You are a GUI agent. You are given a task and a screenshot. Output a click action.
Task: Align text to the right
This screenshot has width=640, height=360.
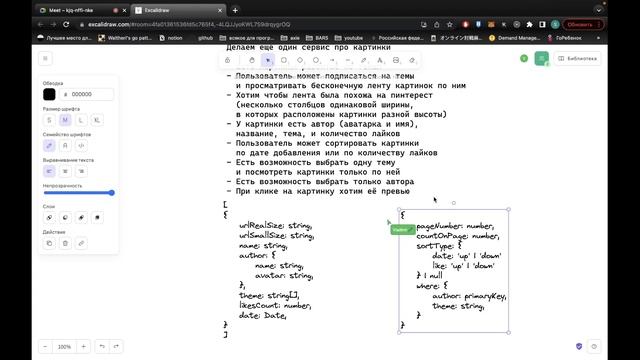click(81, 171)
